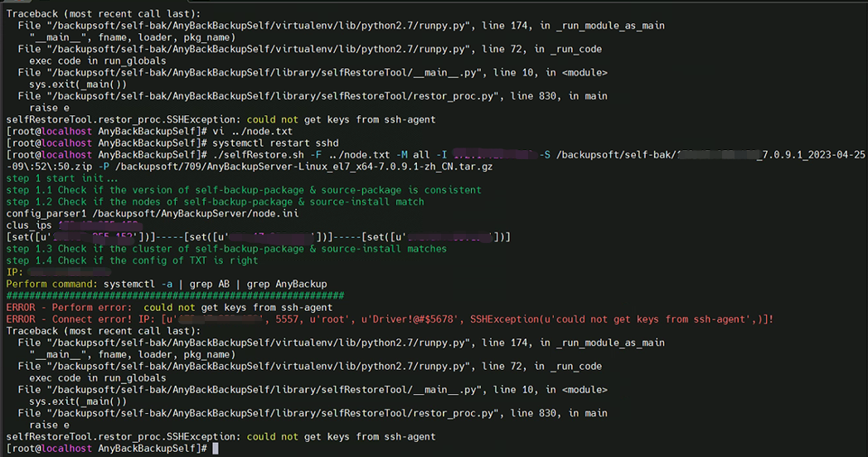
Task: Click the 'step 1 start init...' line
Action: (61, 178)
